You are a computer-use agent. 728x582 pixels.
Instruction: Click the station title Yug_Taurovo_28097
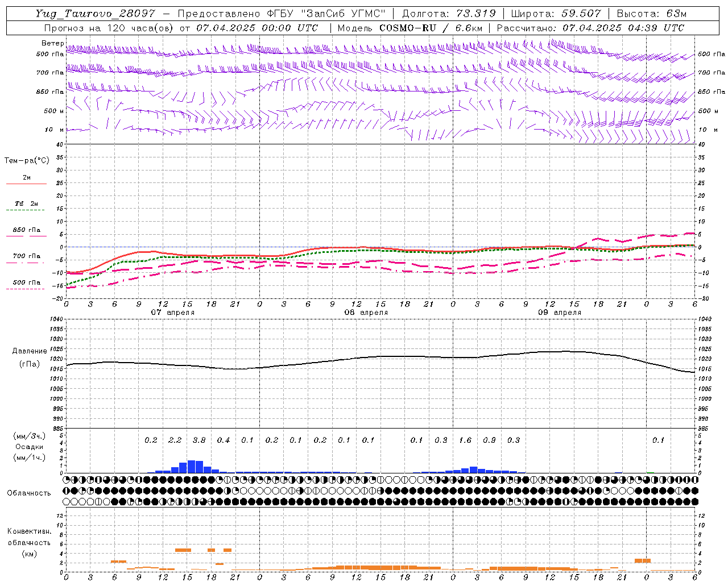[94, 14]
